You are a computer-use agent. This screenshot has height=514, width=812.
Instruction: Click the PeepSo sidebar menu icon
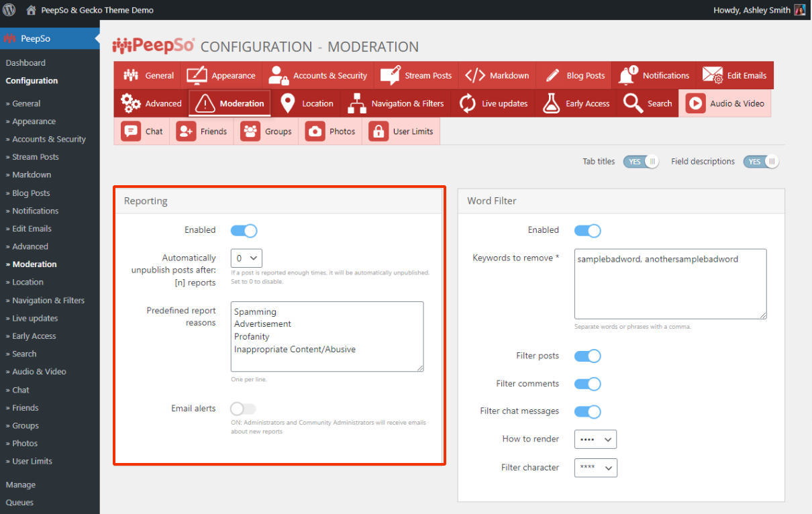9,38
